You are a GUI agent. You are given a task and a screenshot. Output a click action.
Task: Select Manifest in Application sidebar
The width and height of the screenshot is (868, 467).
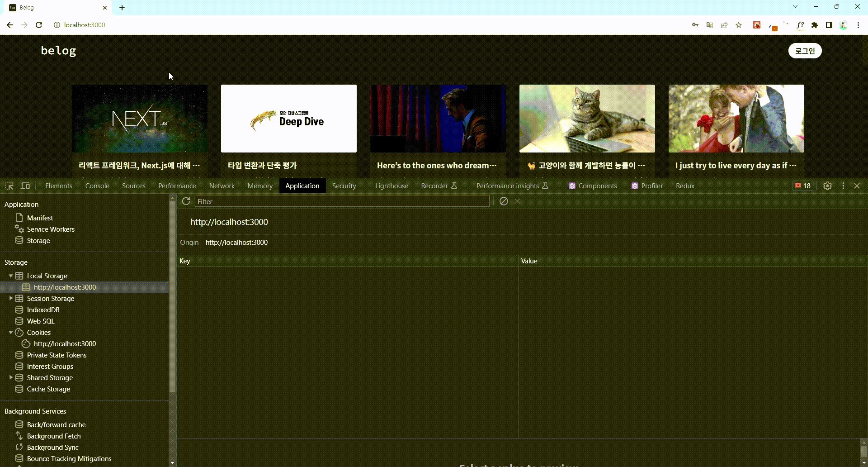coord(40,218)
